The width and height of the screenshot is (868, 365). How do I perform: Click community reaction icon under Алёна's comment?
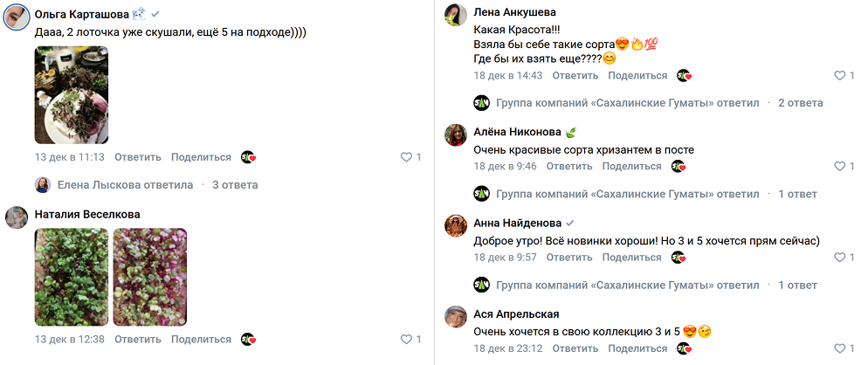coord(679,166)
